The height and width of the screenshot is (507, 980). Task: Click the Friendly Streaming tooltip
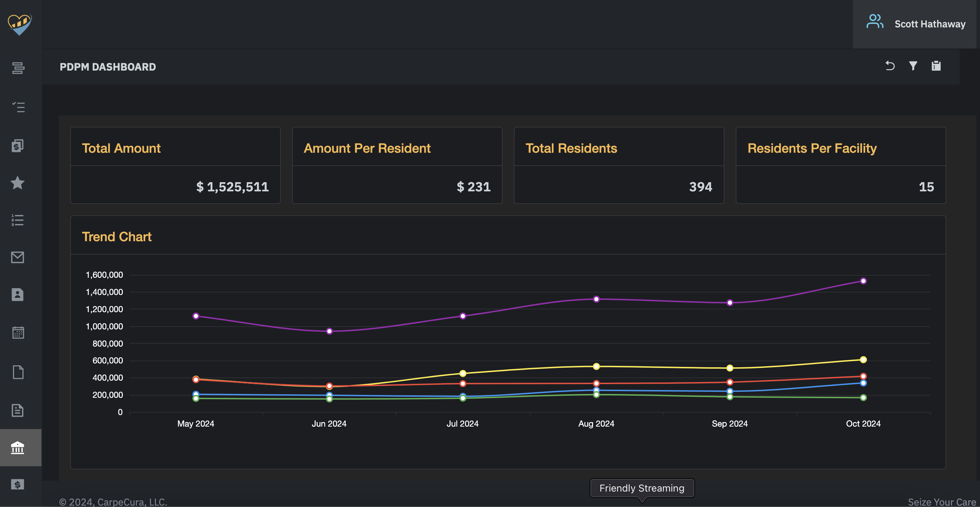(x=642, y=488)
